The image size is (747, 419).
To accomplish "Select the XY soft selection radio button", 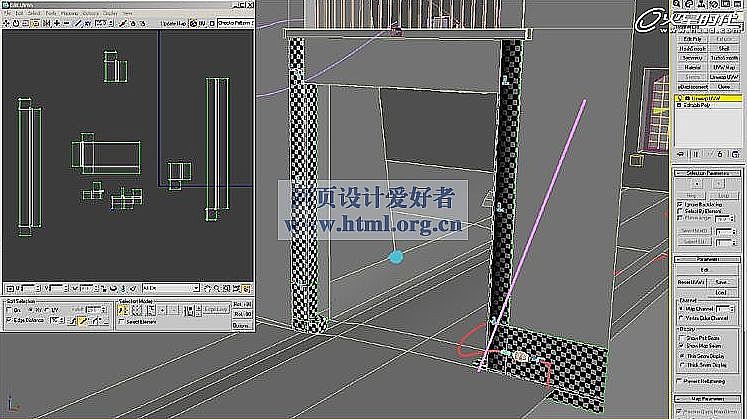I will 30,310.
